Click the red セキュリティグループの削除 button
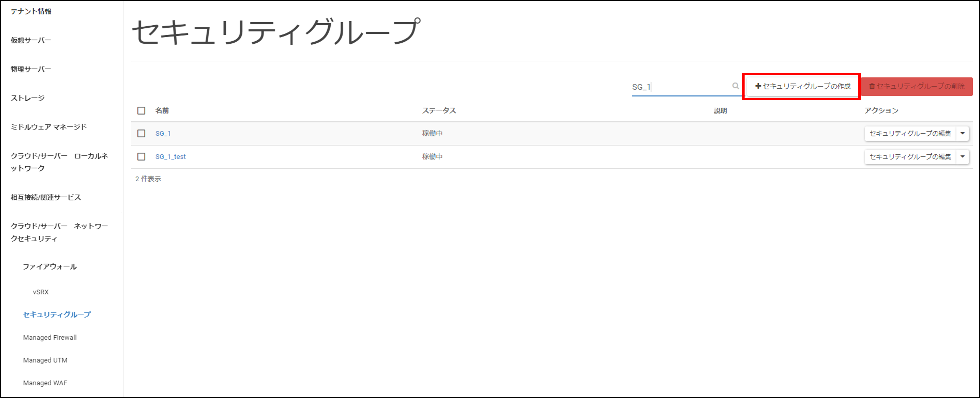This screenshot has width=980, height=398. tap(917, 86)
